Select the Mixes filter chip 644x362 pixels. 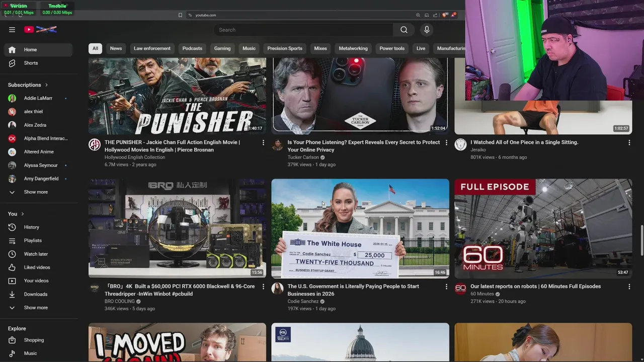(x=320, y=48)
